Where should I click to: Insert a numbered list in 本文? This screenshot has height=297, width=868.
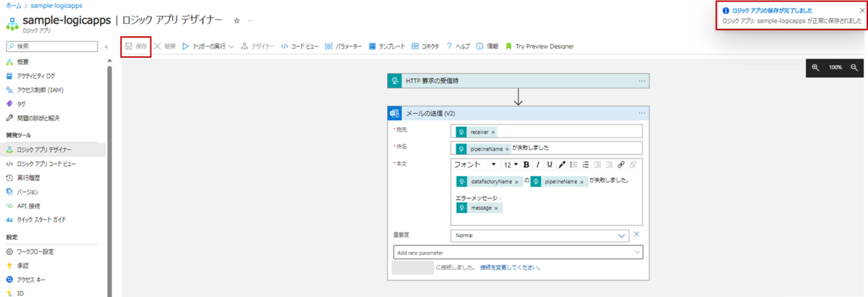coord(585,164)
